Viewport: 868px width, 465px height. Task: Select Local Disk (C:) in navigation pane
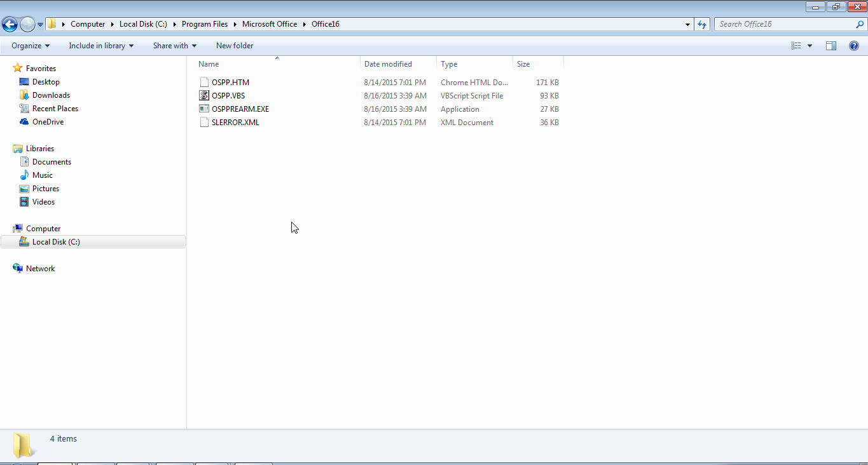tap(56, 242)
